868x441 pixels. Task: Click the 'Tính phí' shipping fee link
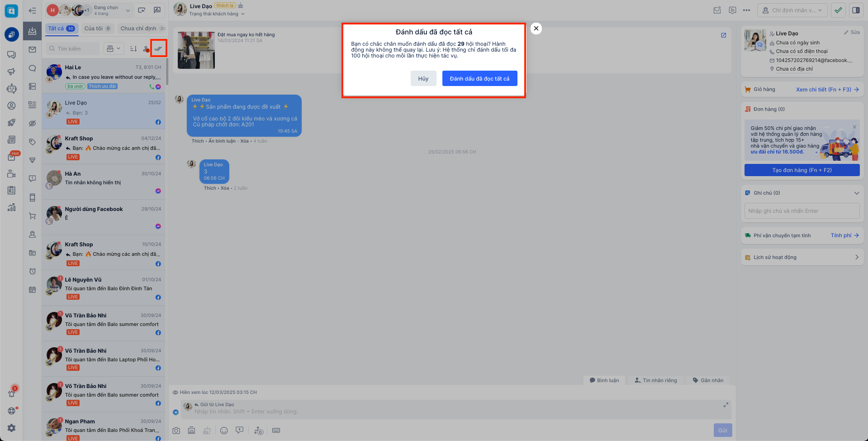[844, 235]
